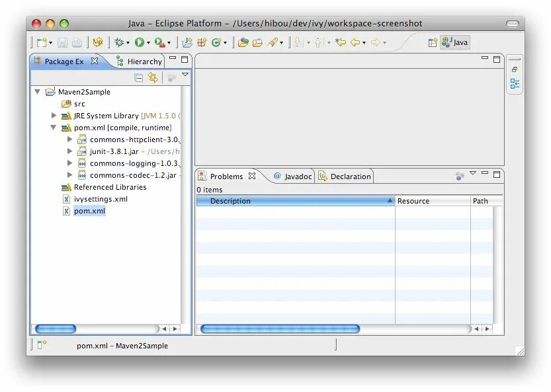Minimize the Package Explorer panel

click(x=173, y=58)
